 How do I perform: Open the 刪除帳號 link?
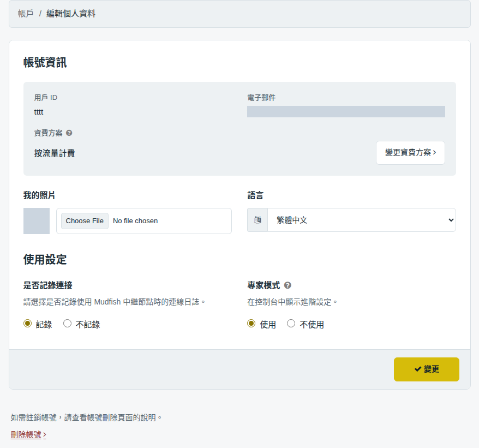(28, 434)
